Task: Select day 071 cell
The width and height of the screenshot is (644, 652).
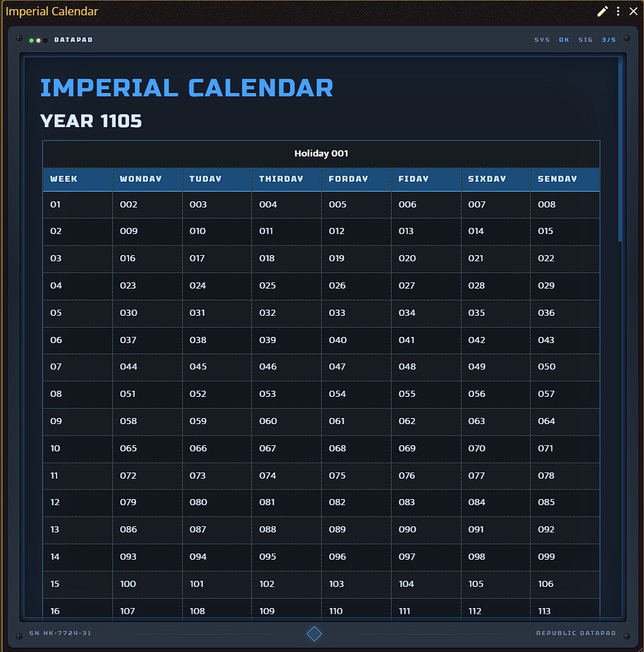Action: click(565, 449)
